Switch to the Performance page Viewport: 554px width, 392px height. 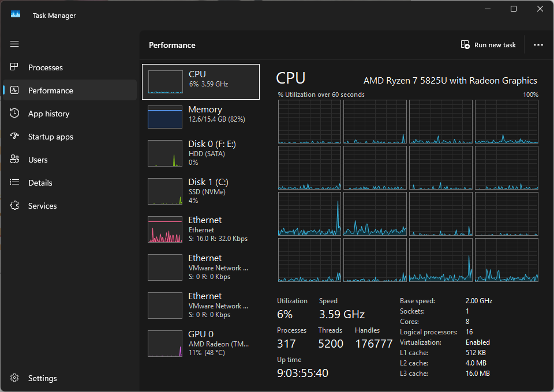(x=70, y=91)
